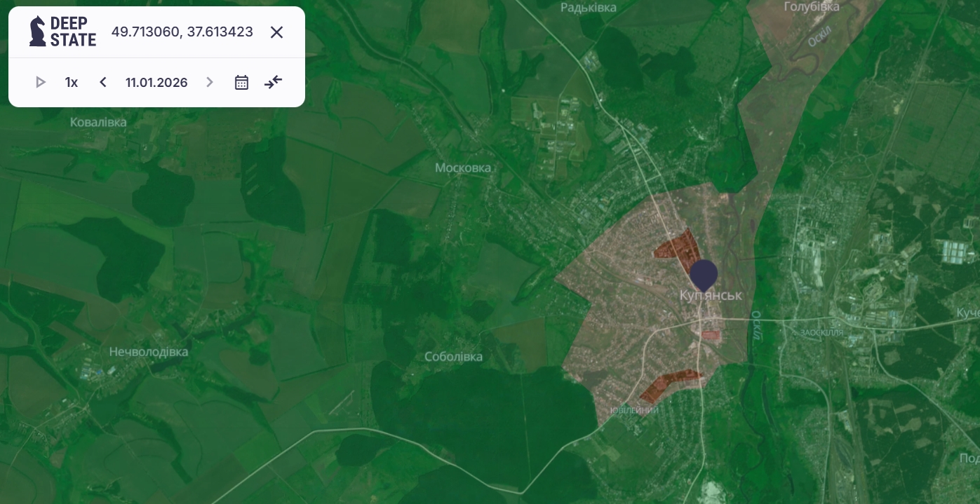Click the collapse arrows icon
Screen dimensions: 980x504
click(x=273, y=83)
